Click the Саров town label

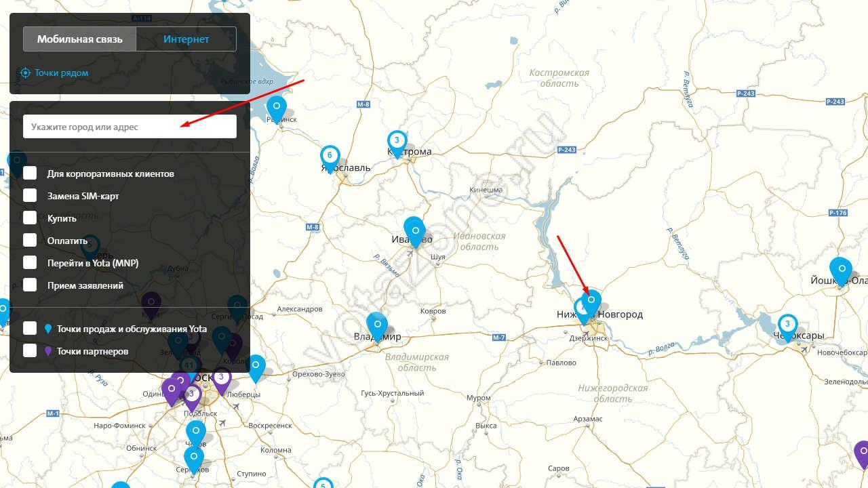pyautogui.click(x=559, y=468)
